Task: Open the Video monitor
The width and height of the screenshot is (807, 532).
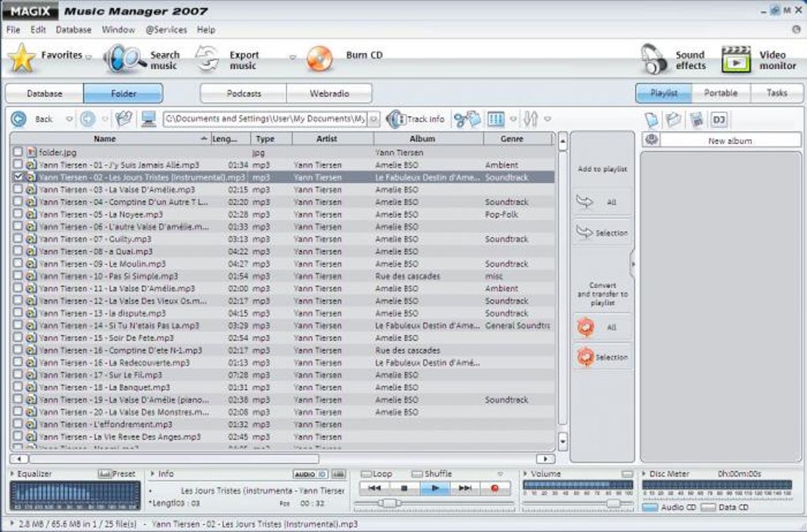Action: [759, 59]
